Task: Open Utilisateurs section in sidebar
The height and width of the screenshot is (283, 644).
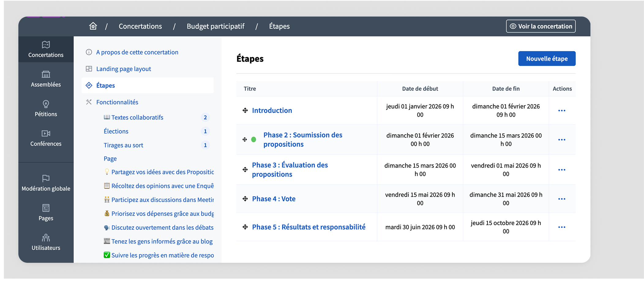Action: [46, 243]
